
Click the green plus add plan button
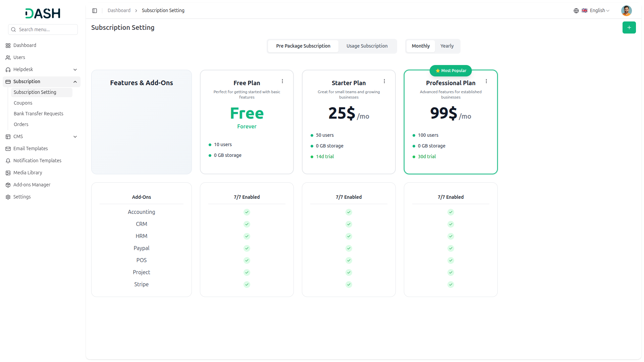629,27
